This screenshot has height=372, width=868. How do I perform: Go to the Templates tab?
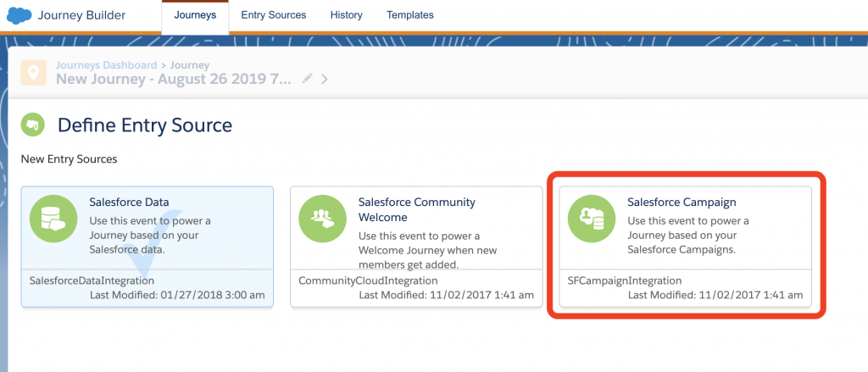pyautogui.click(x=410, y=15)
